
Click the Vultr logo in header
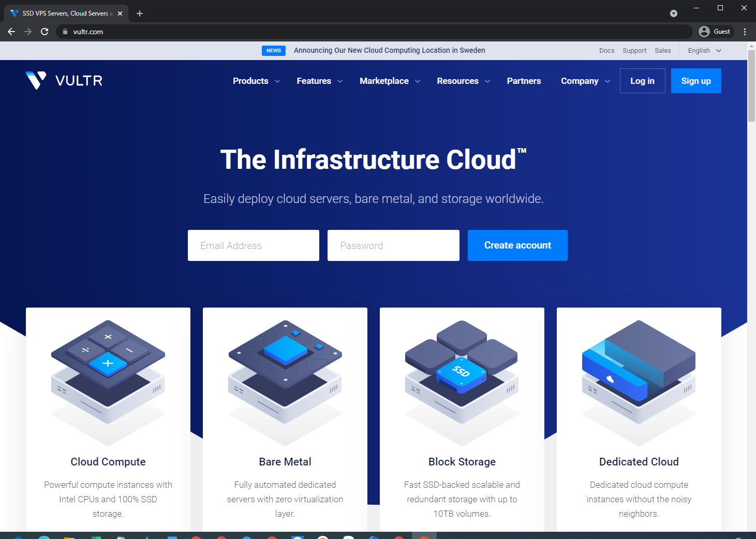pos(64,81)
